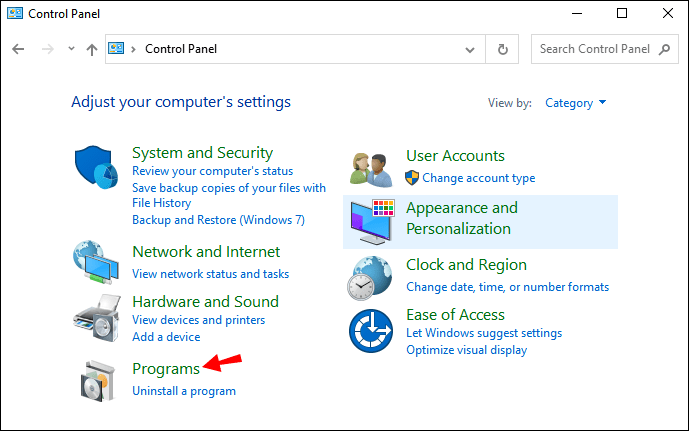689x431 pixels.
Task: Click the Forward arrow navigation button
Action: 47,49
